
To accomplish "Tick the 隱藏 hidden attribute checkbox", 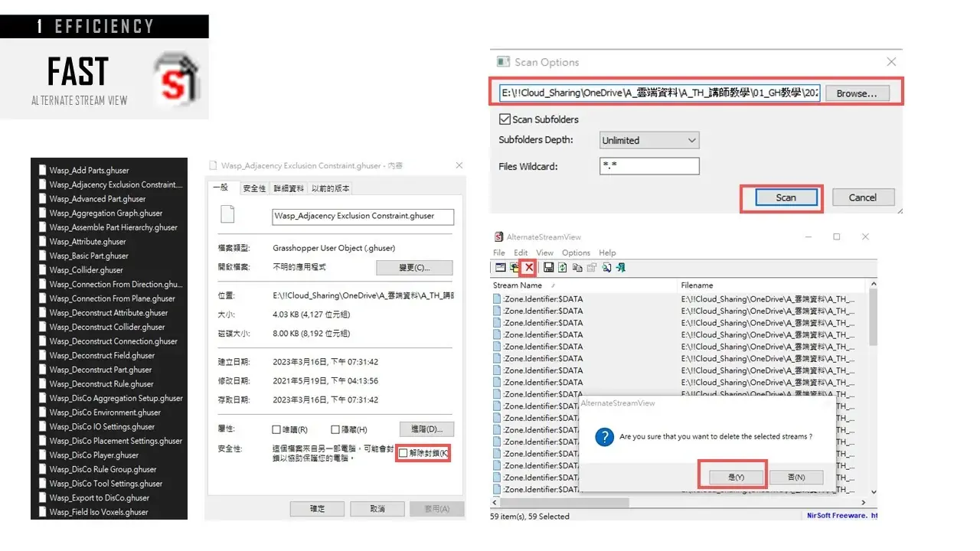I will point(335,429).
